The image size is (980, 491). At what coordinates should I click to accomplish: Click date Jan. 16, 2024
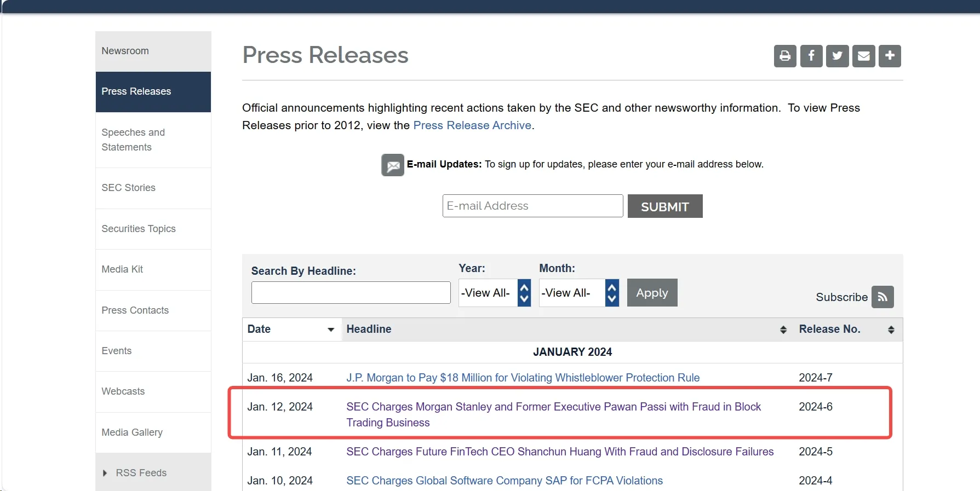click(280, 378)
